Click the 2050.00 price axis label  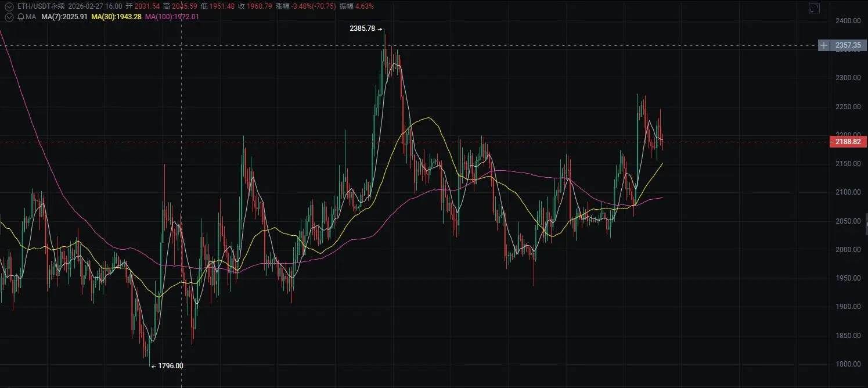coord(848,221)
